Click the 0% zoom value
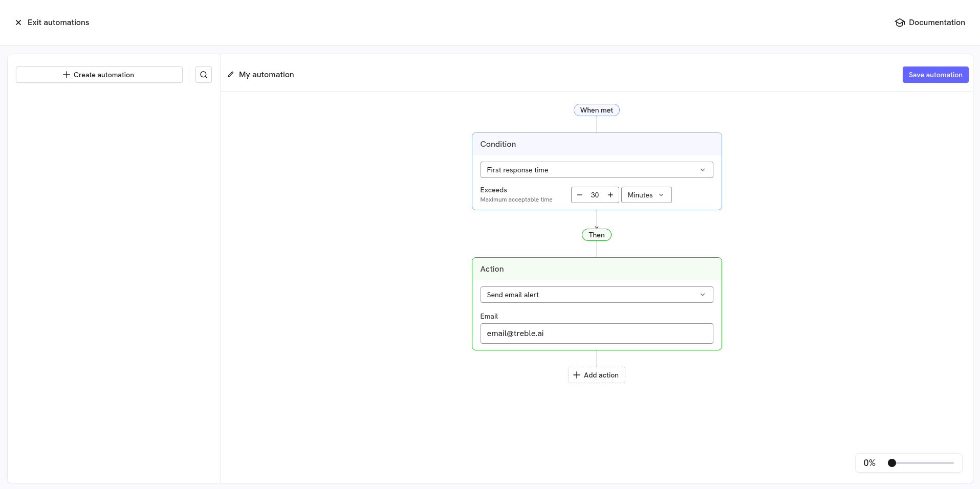 [x=869, y=463]
